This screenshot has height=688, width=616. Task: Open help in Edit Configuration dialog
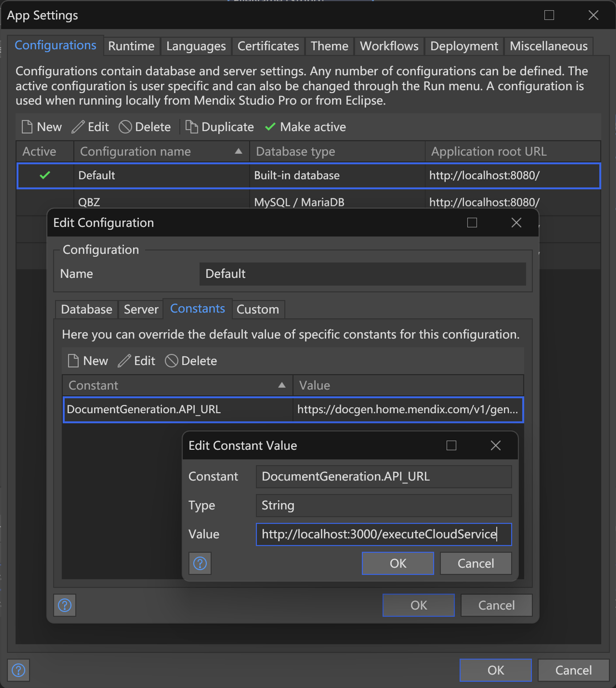(x=65, y=605)
